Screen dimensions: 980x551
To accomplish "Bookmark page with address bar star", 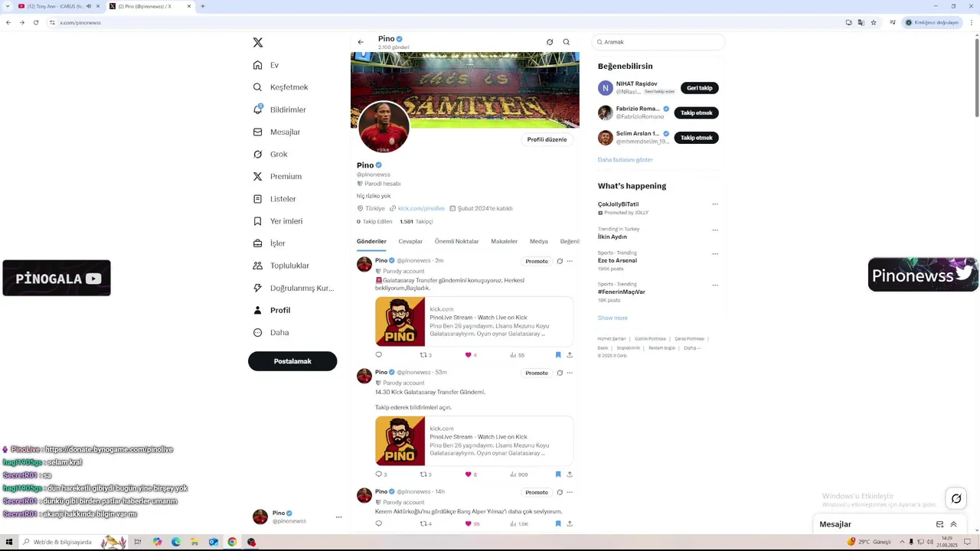I will [874, 22].
